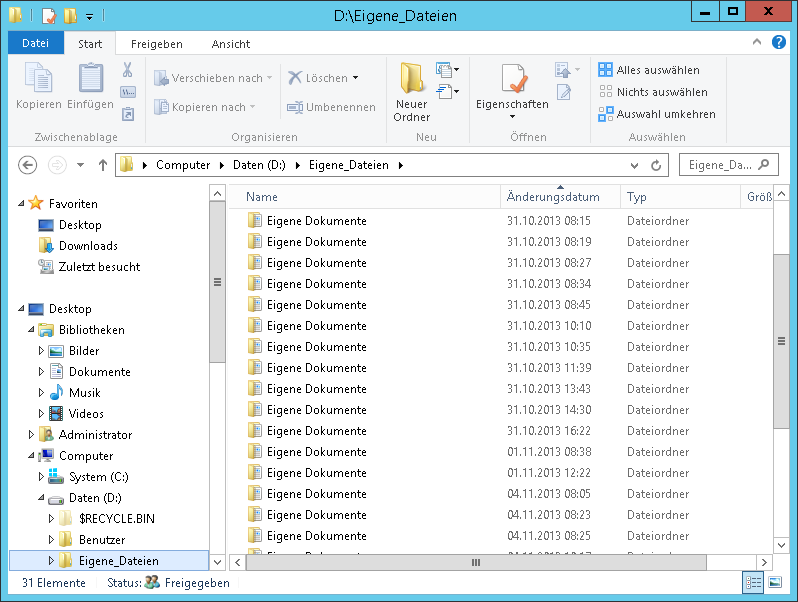
Task: Open the Ansicht ribbon tab
Action: click(x=230, y=44)
